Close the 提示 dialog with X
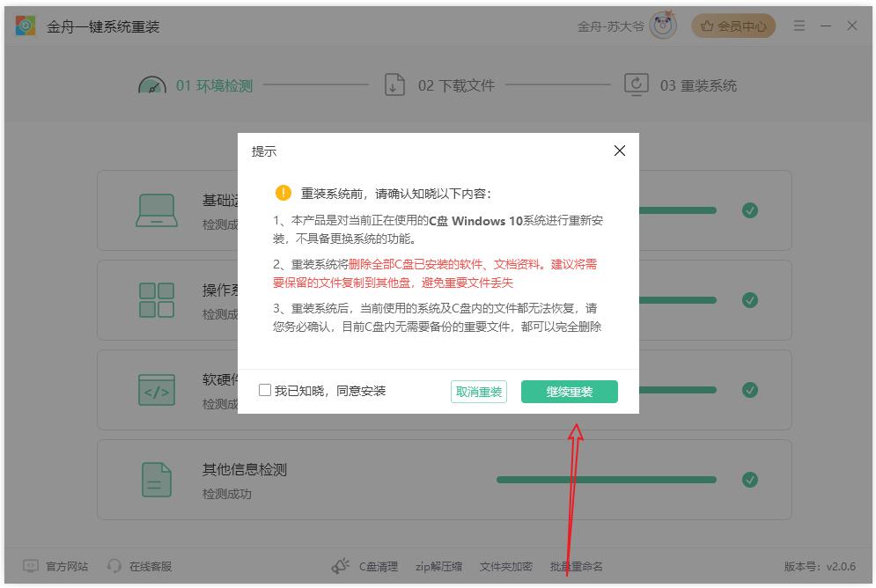876x588 pixels. (x=619, y=151)
